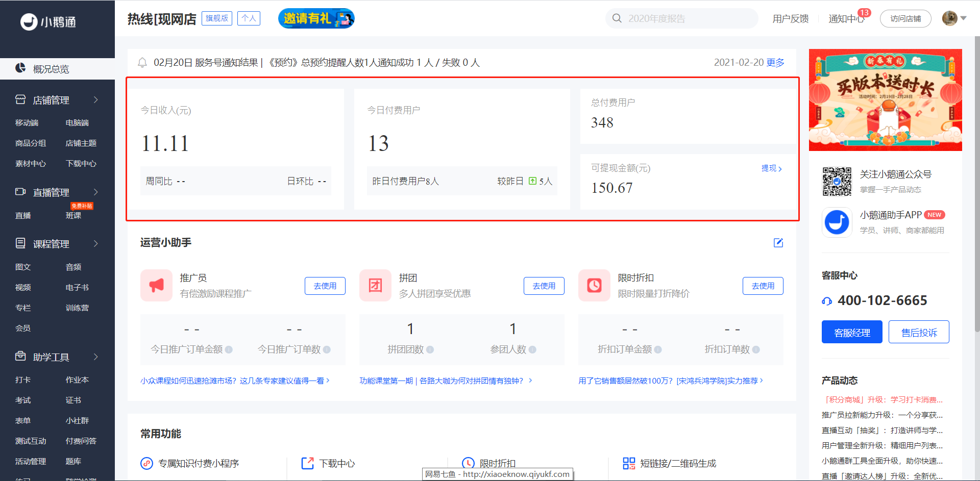Click the edit icon in 运营小助手

pyautogui.click(x=778, y=243)
